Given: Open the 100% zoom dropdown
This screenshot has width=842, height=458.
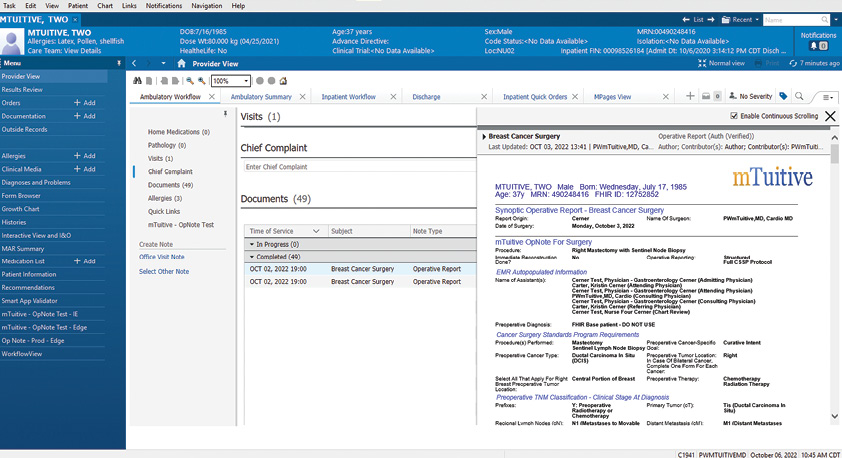Looking at the screenshot, I should click(246, 81).
